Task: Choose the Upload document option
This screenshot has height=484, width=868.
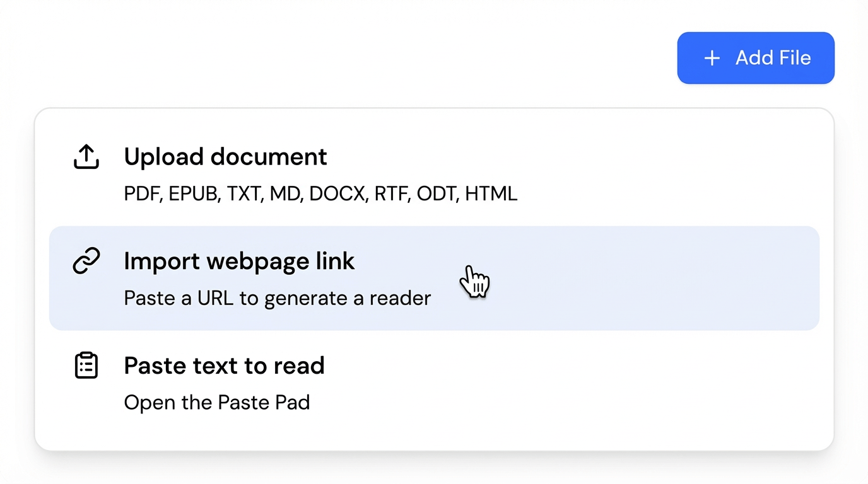Action: pos(225,157)
